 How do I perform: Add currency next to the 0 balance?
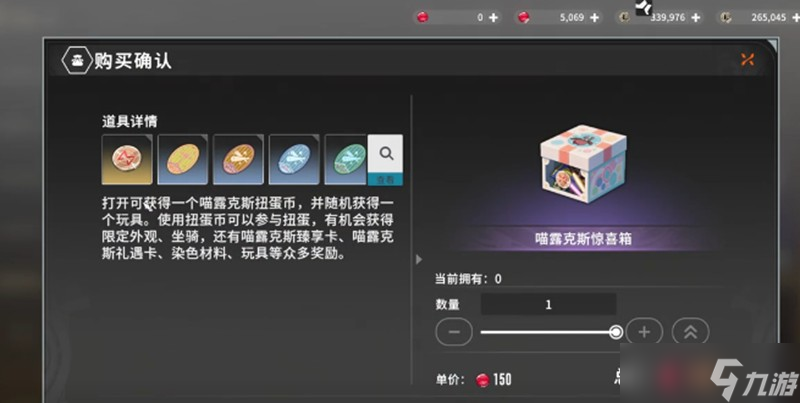click(493, 17)
